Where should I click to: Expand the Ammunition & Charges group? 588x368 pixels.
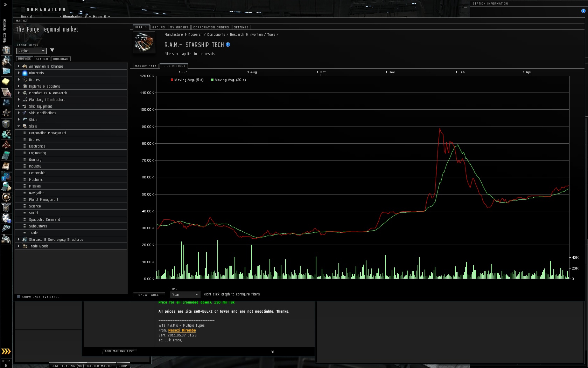19,66
